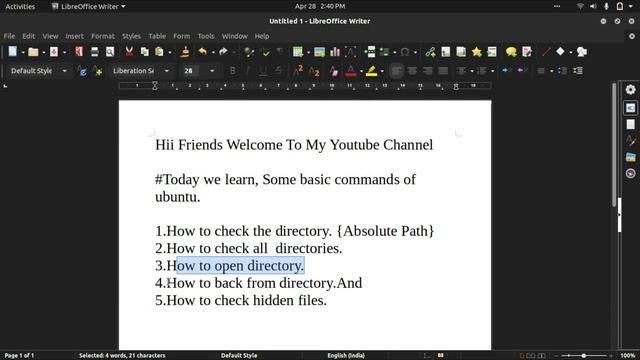
Task: Undo the last action
Action: coord(202,52)
